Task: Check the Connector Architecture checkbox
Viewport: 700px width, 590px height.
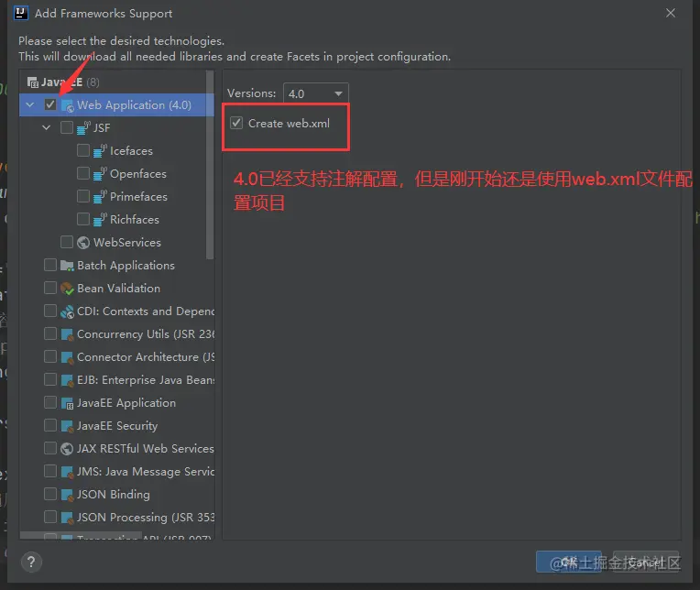Action: click(50, 356)
